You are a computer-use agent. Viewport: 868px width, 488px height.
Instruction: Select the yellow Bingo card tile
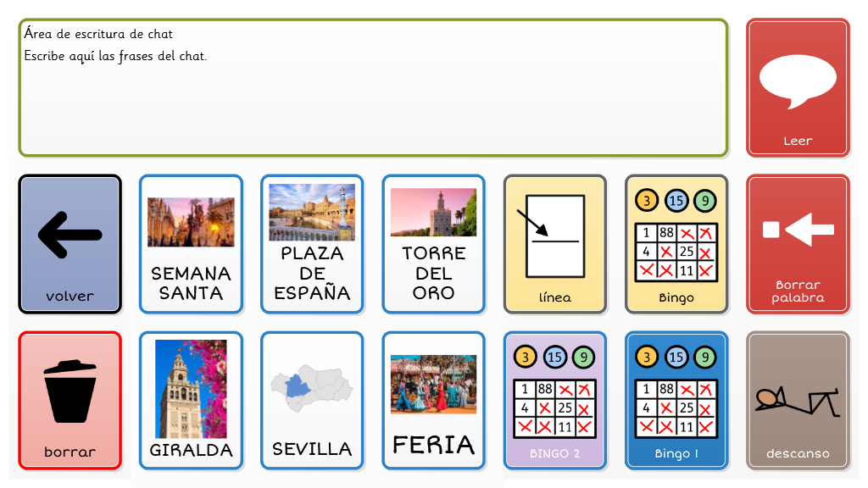[676, 244]
